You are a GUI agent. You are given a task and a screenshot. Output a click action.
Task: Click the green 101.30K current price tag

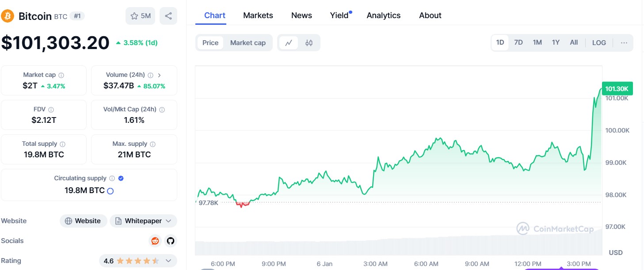[x=617, y=89]
